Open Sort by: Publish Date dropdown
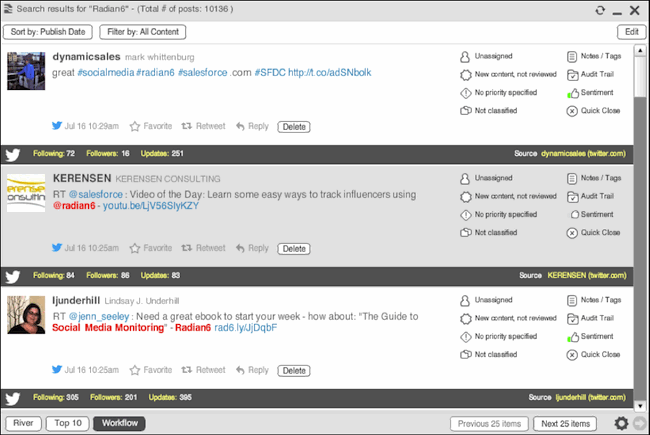 pos(48,32)
